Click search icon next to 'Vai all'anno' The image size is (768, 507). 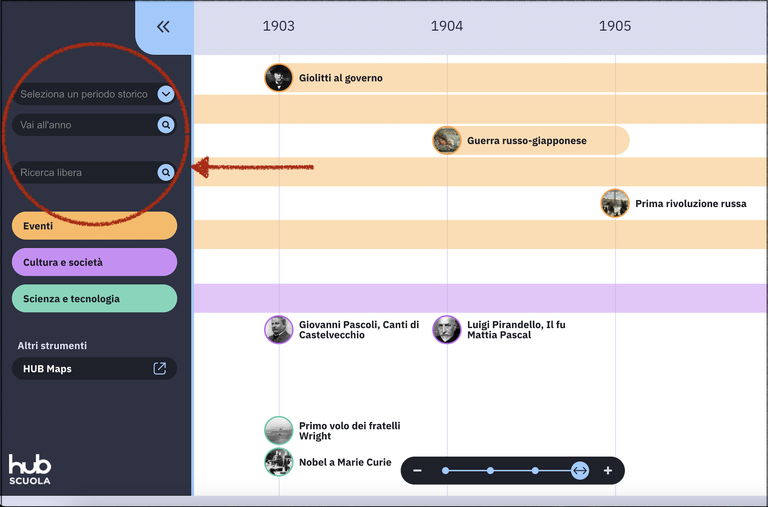(x=166, y=125)
